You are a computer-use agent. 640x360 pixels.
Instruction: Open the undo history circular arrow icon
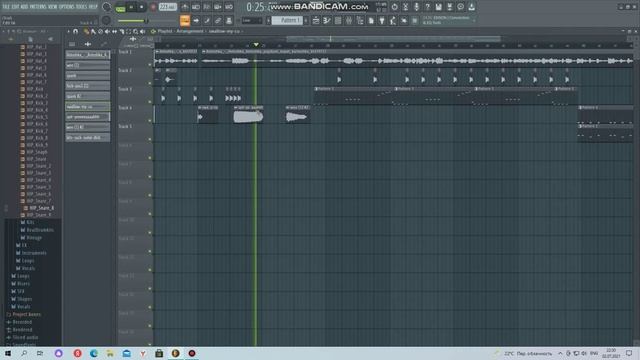click(394, 7)
